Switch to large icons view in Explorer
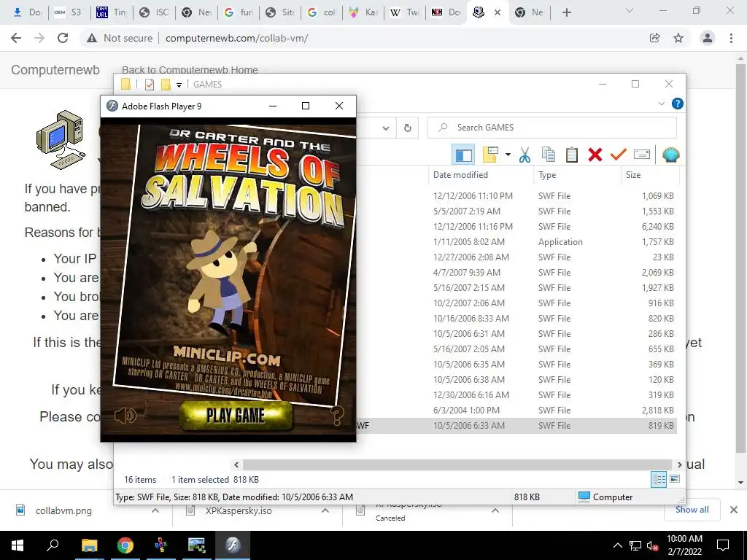Image resolution: width=747 pixels, height=560 pixels. tap(675, 479)
